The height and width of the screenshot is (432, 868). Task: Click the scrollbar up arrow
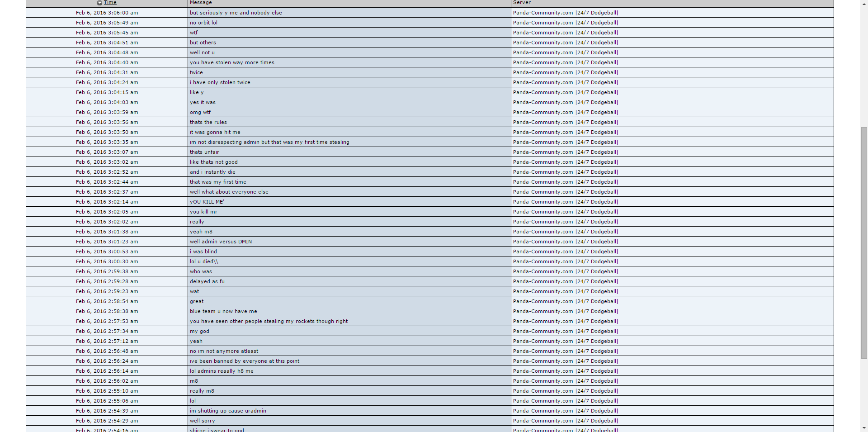pos(864,4)
